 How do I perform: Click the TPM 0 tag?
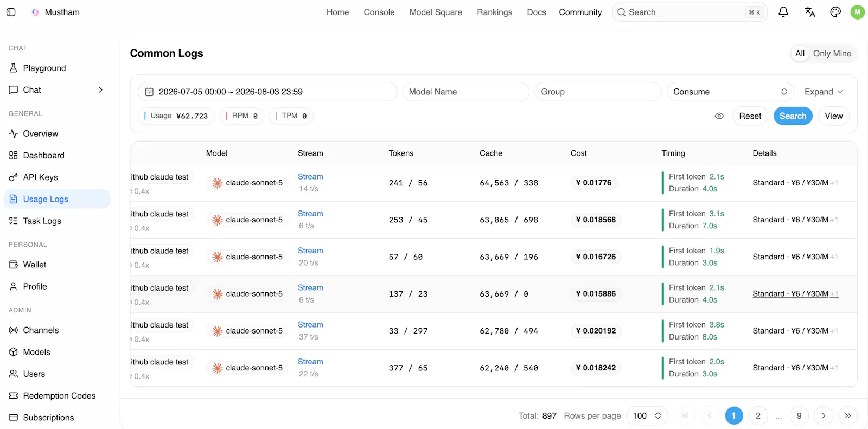291,116
